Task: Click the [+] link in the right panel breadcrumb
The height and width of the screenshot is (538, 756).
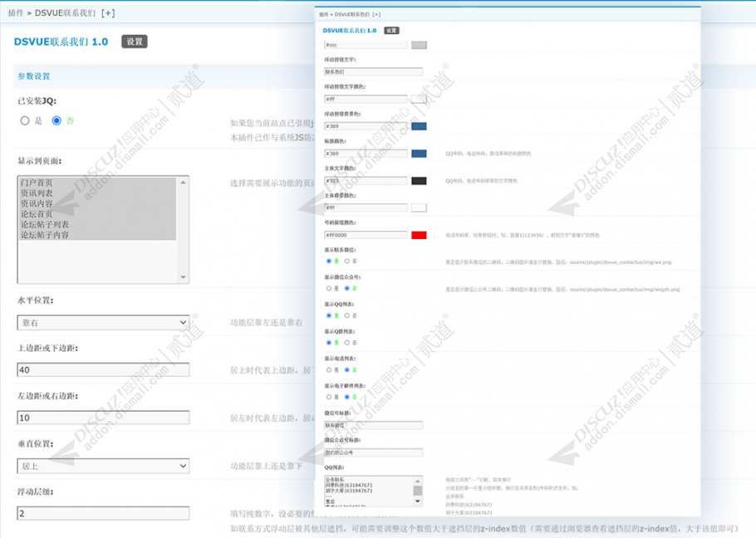Action: click(x=376, y=14)
